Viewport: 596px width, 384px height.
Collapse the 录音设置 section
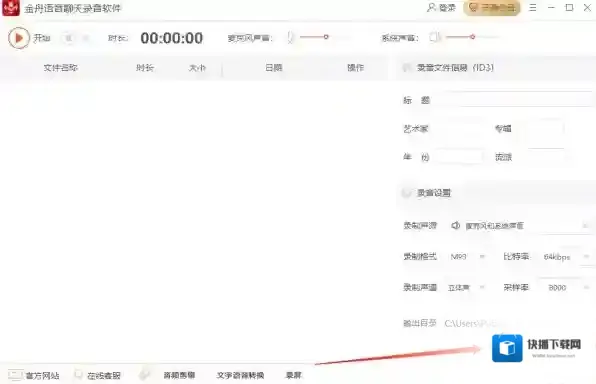[x=406, y=193]
